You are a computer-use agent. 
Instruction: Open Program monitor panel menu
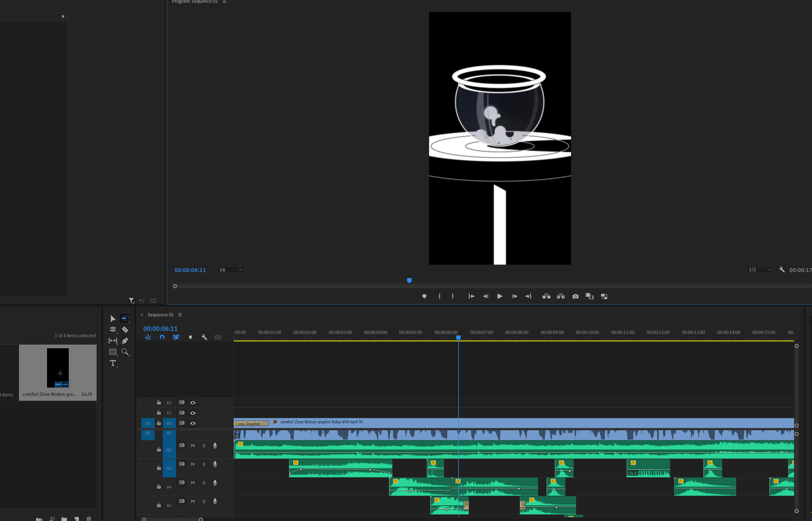[224, 2]
